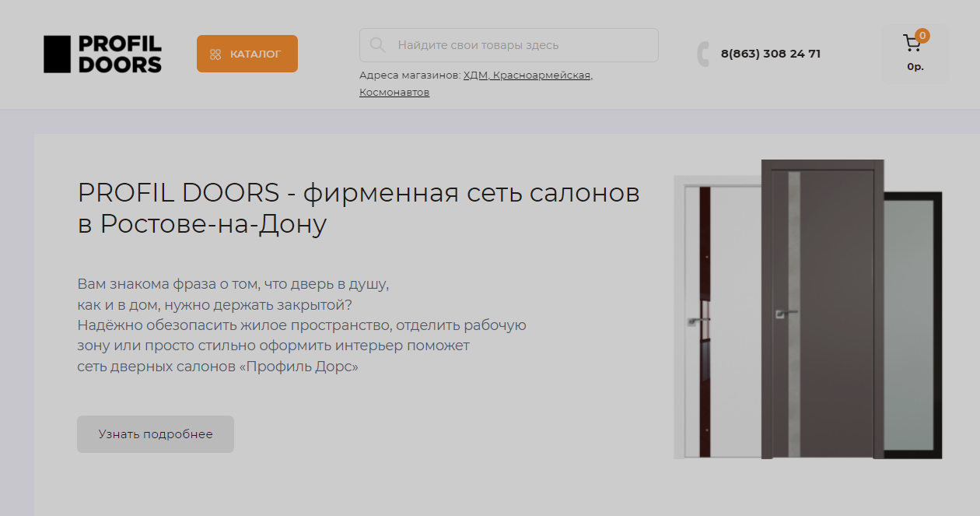Click paragraph line 'сеть дверных салонов «Профиль Дорс»'
Viewport: 980px width, 516px height.
[x=218, y=367]
